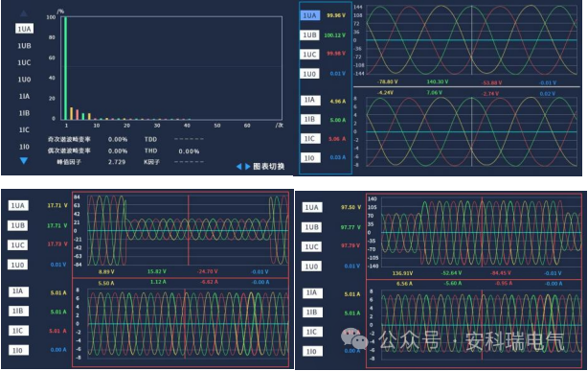The height and width of the screenshot is (371, 588).
Task: Toggle the 1UB channel reading 100.12 V
Action: (309, 35)
